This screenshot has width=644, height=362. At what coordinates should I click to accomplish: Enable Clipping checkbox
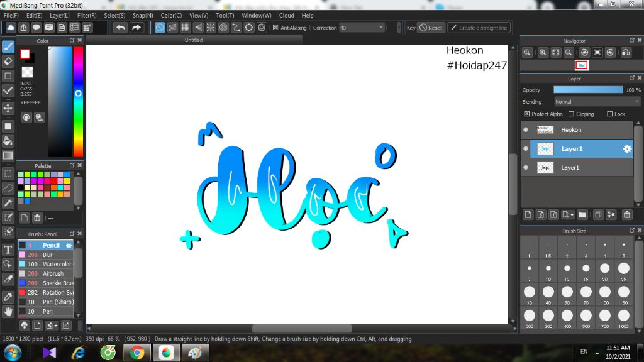(x=571, y=114)
